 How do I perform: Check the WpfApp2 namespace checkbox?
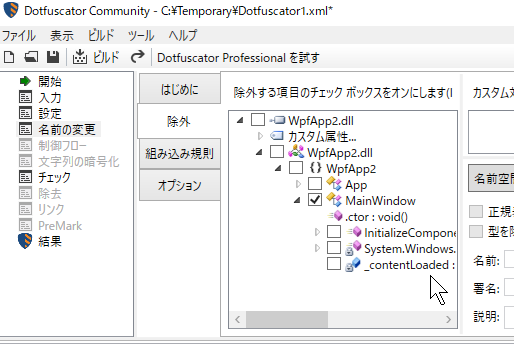point(296,168)
